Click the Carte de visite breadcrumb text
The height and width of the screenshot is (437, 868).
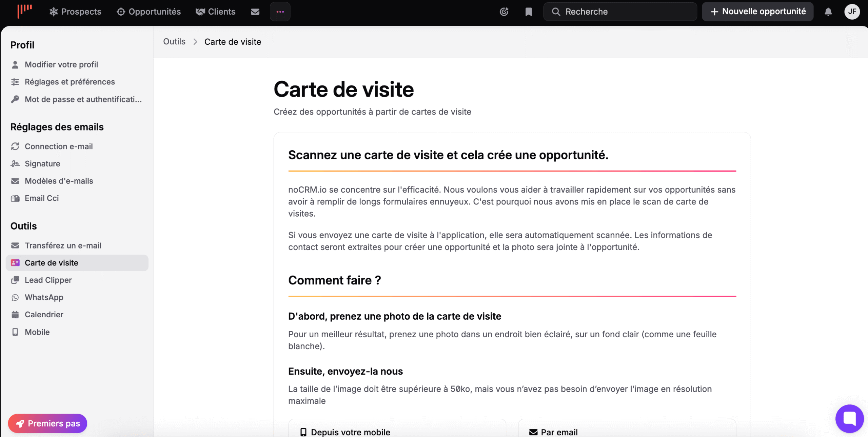pos(233,41)
